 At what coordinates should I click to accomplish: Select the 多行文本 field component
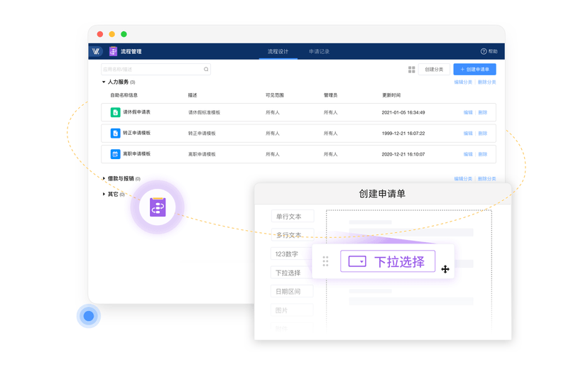293,235
